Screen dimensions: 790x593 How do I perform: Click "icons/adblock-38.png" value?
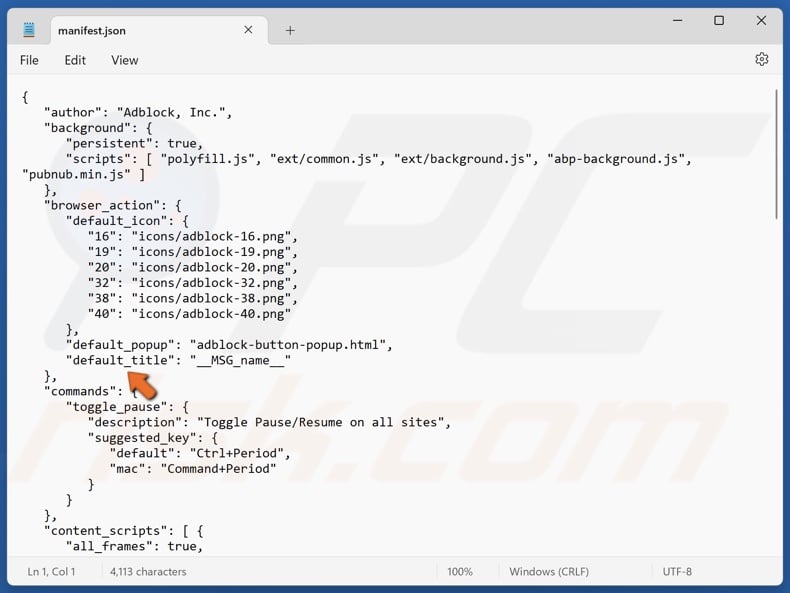[x=211, y=299]
